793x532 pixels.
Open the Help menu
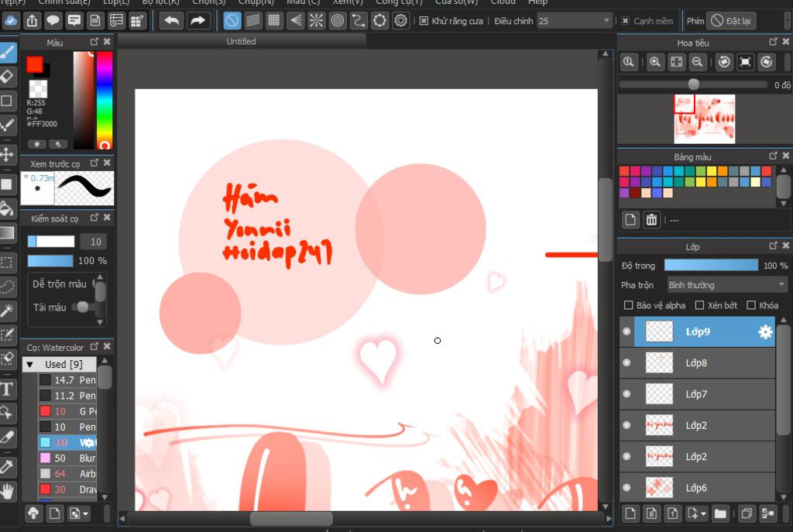pos(537,2)
